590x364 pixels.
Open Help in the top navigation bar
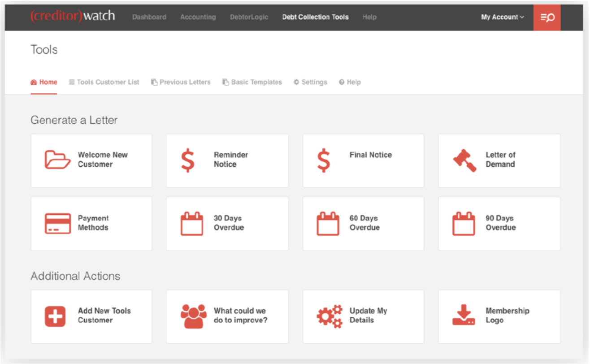[x=369, y=17]
